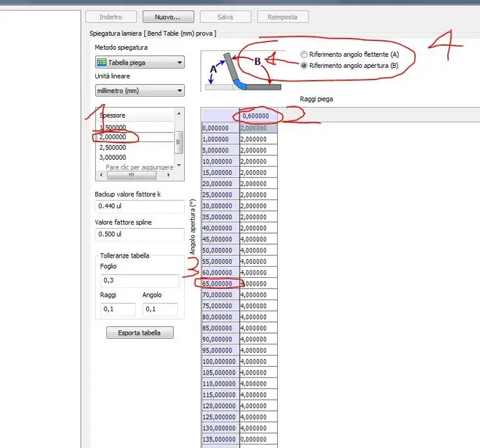
Task: Click the 10,000000 angle row header
Action: 220,162
